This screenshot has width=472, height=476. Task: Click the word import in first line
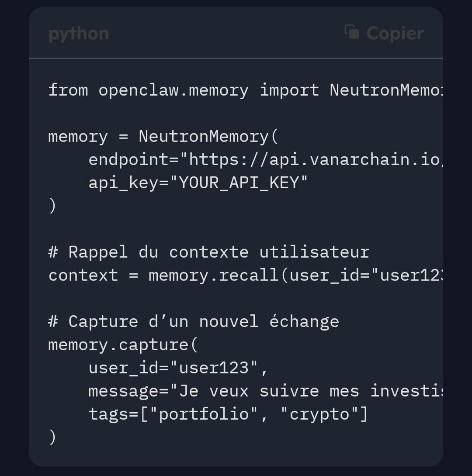(x=289, y=90)
